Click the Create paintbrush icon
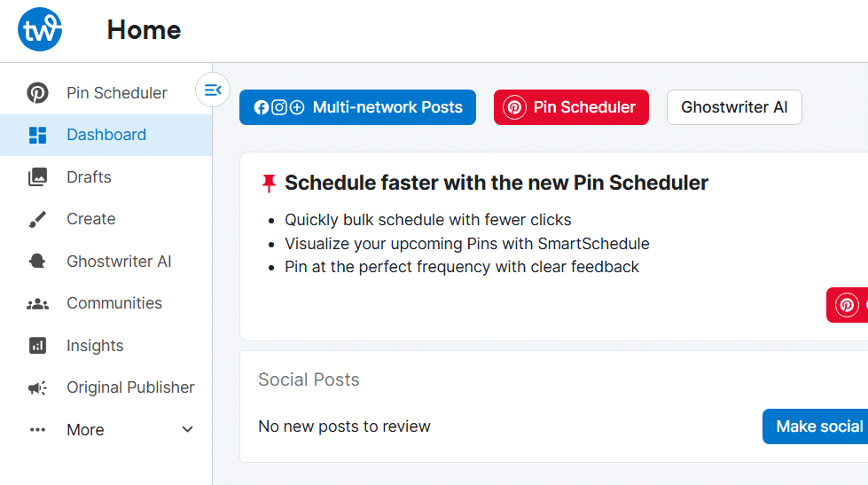 (37, 219)
